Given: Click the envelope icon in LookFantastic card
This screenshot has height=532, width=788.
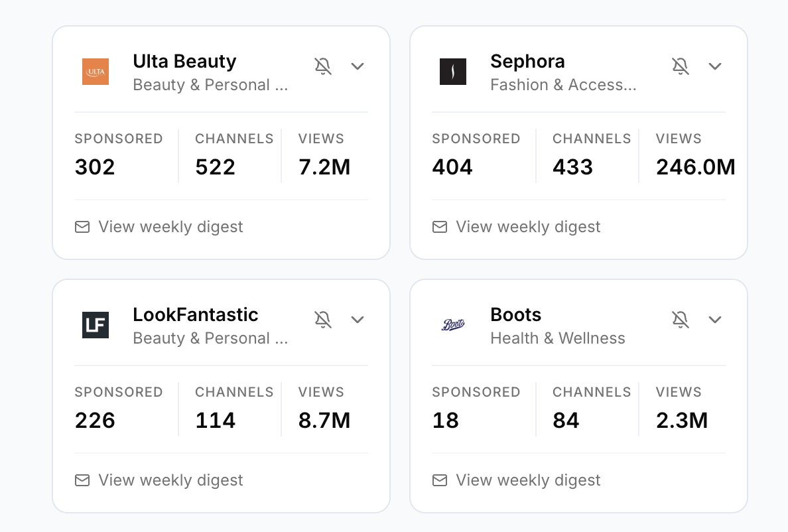Looking at the screenshot, I should (82, 480).
